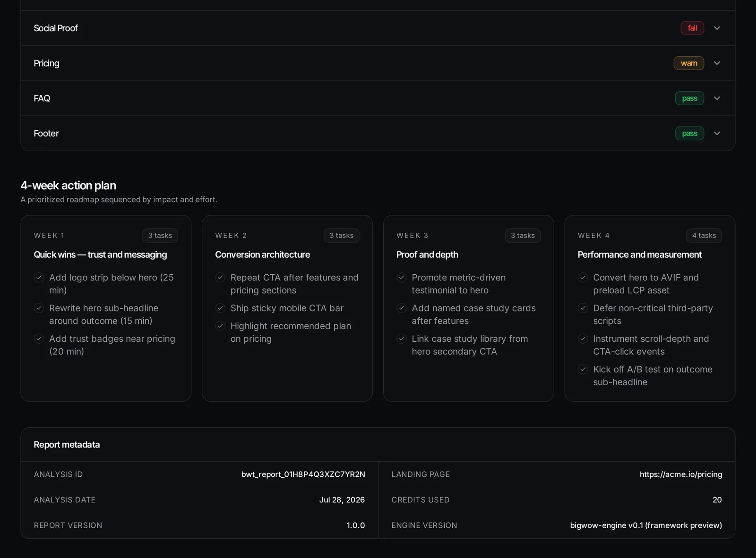Select 'Conversion architecture' heading
Viewport: 756px width, 558px height.
coord(262,255)
